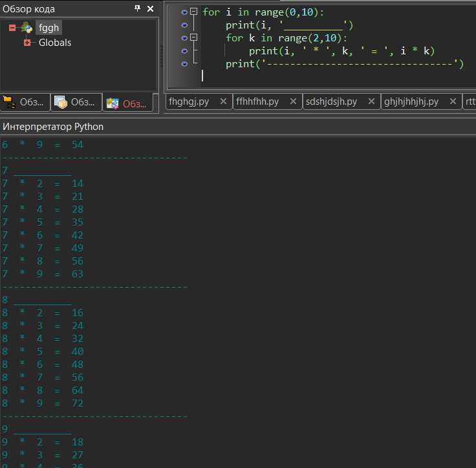Click the output line '6 * 9 = 54'
476x468 pixels.
43,144
